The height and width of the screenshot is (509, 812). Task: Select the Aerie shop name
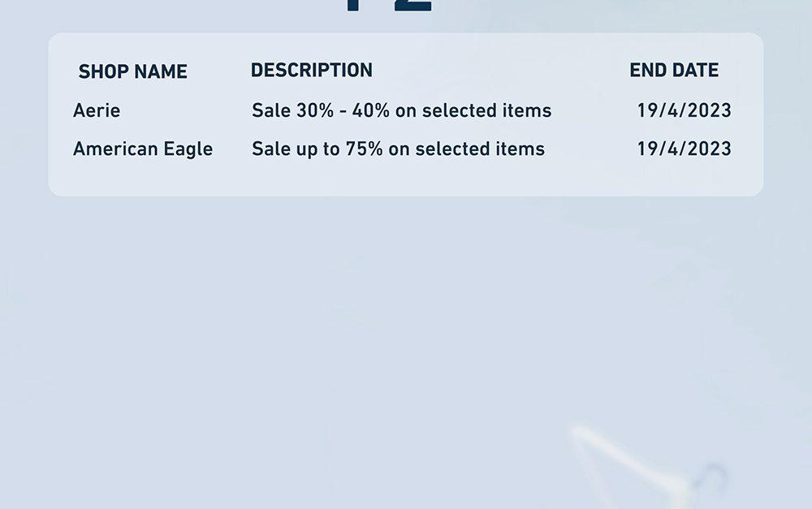pyautogui.click(x=97, y=110)
